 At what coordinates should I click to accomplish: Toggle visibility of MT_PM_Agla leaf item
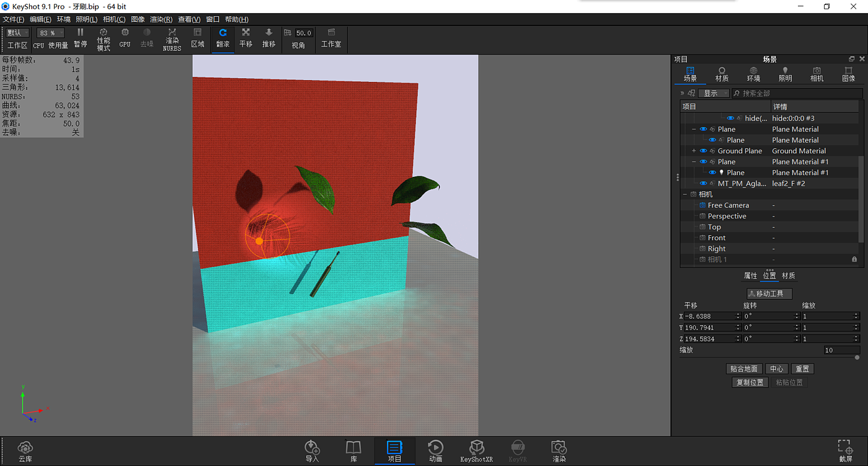pos(703,184)
